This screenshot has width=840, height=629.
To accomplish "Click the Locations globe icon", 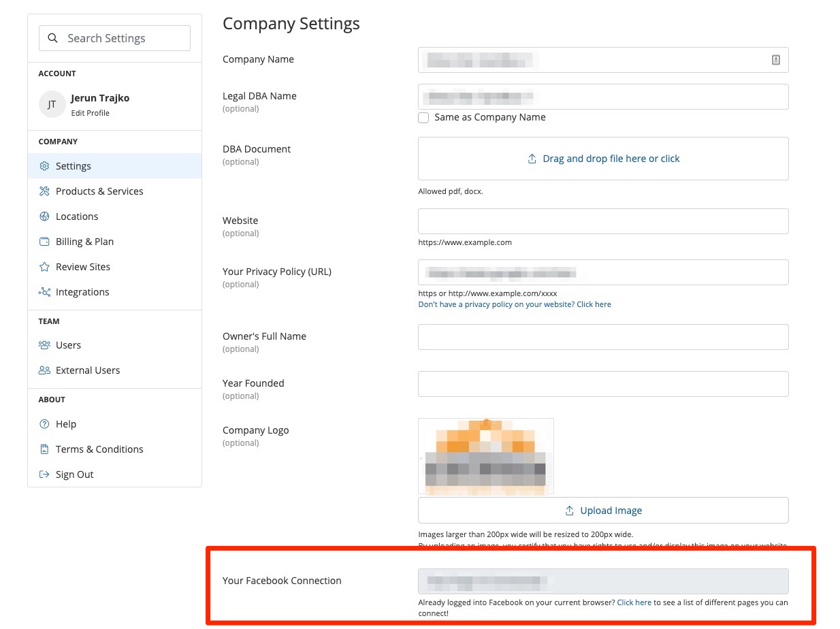I will point(44,216).
